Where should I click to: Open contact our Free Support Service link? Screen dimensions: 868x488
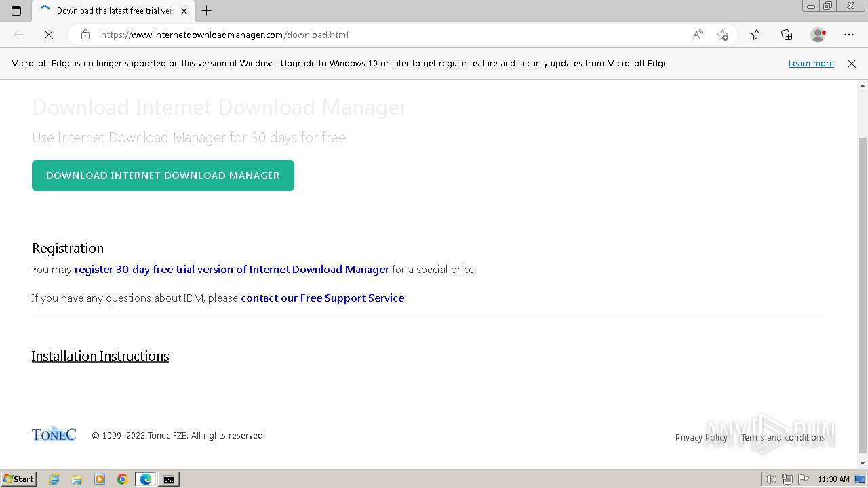tap(323, 298)
